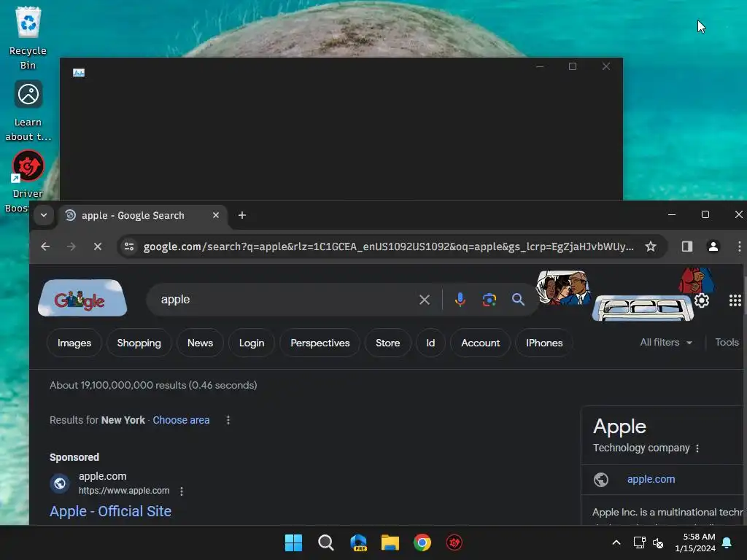Open the Windows Start menu

[x=293, y=542]
